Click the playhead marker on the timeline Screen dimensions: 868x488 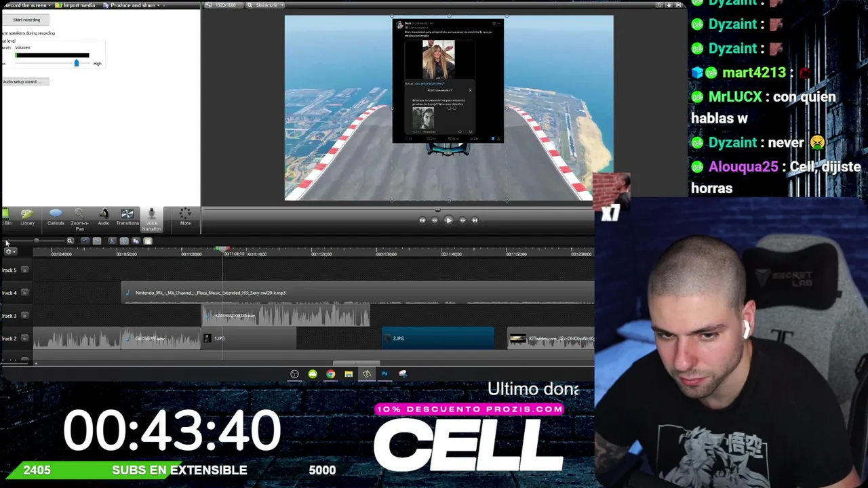pyautogui.click(x=222, y=250)
